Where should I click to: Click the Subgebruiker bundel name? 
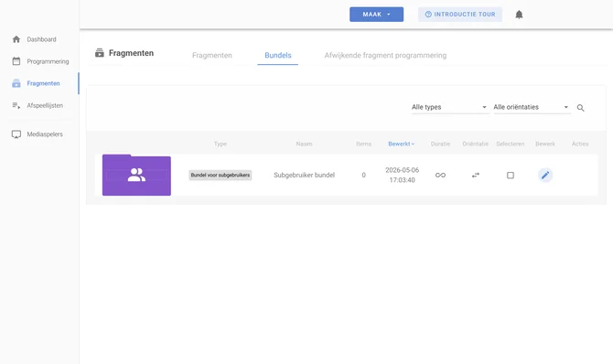pos(304,176)
